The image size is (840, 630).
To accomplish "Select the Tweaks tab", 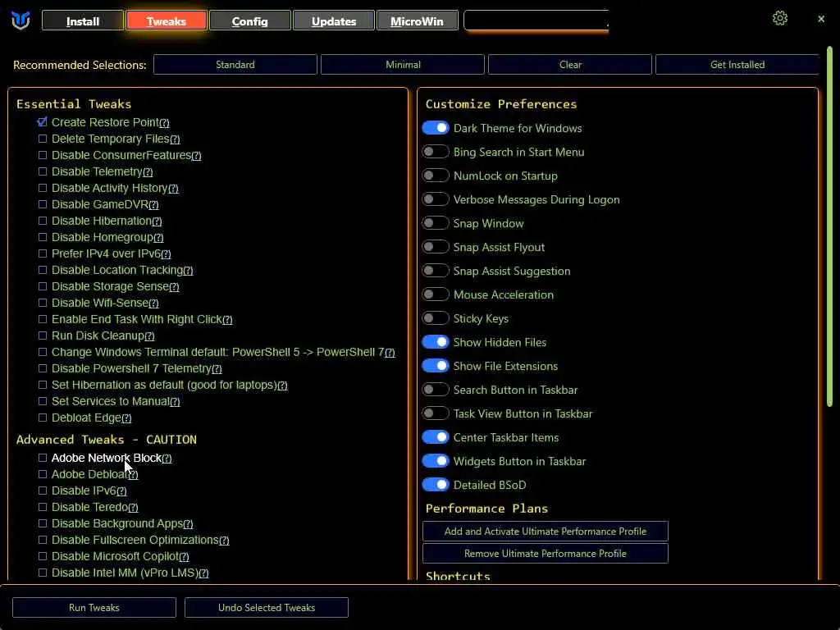I will [x=166, y=21].
